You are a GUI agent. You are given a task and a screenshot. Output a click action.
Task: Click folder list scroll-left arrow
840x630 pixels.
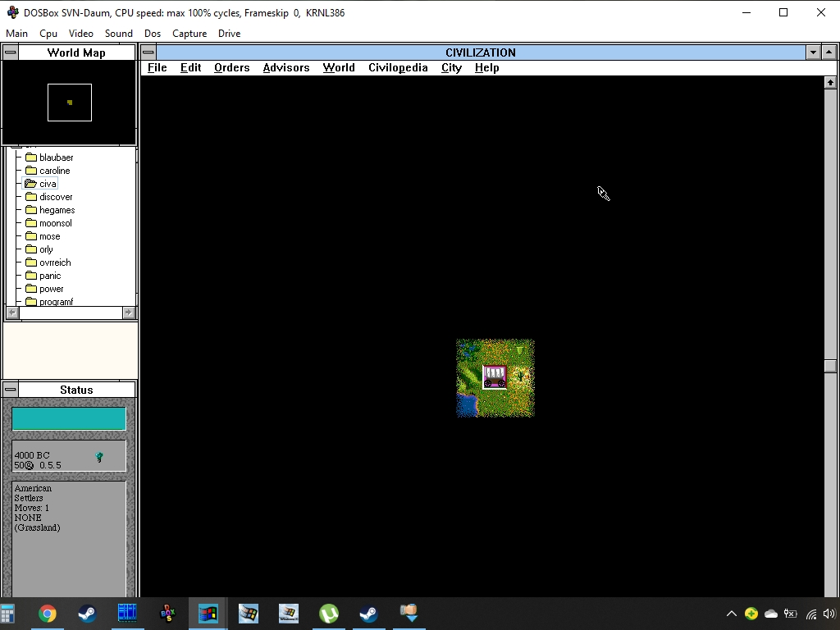click(x=13, y=313)
